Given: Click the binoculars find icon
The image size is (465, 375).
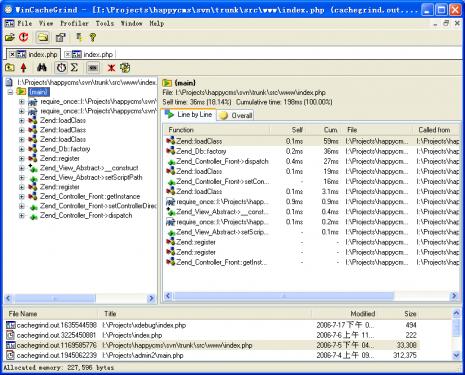Looking at the screenshot, I should (42, 68).
